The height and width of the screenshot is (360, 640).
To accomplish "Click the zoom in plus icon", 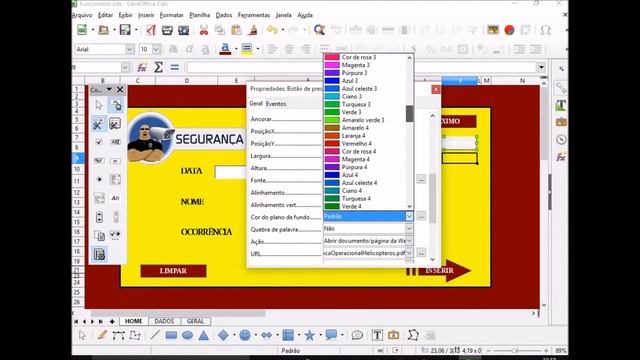I will click(x=546, y=351).
